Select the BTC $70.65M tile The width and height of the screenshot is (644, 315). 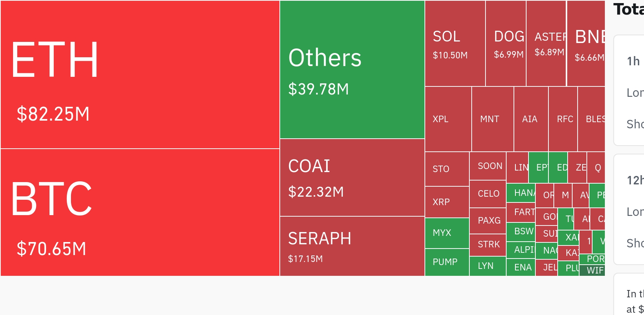pos(140,212)
